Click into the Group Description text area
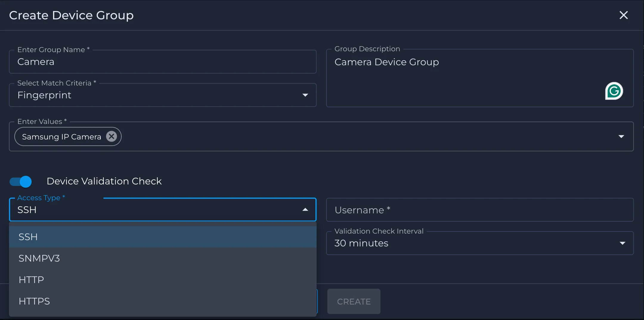The height and width of the screenshot is (320, 644). pos(480,78)
